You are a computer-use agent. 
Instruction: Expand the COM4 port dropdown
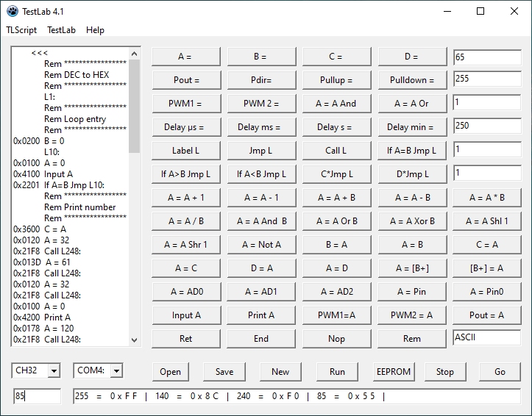(x=116, y=371)
